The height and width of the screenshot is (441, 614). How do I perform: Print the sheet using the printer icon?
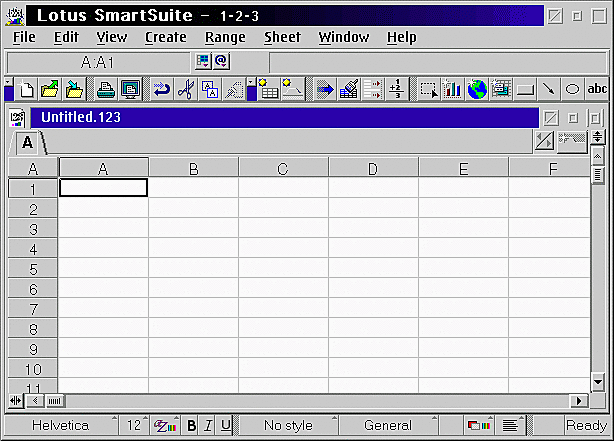point(106,89)
